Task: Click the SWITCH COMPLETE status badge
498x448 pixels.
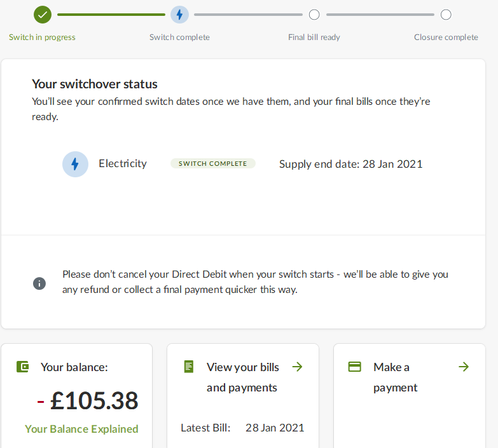Action: [213, 163]
